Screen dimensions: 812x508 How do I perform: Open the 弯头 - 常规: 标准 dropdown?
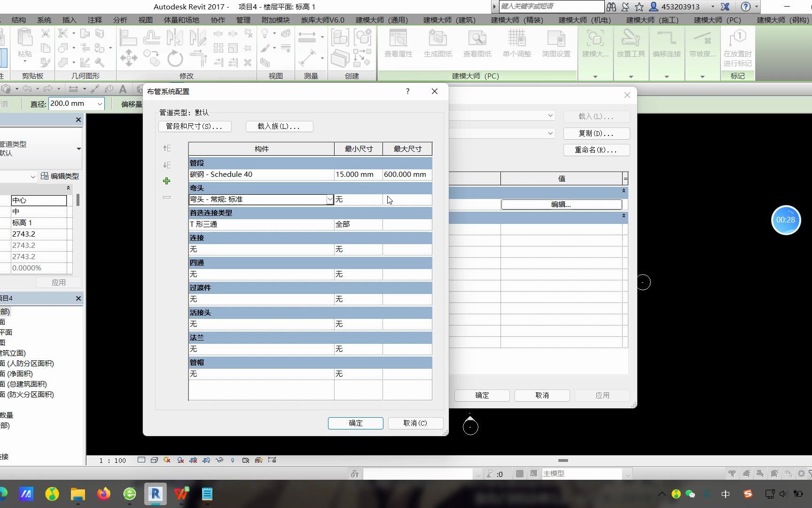pos(330,199)
